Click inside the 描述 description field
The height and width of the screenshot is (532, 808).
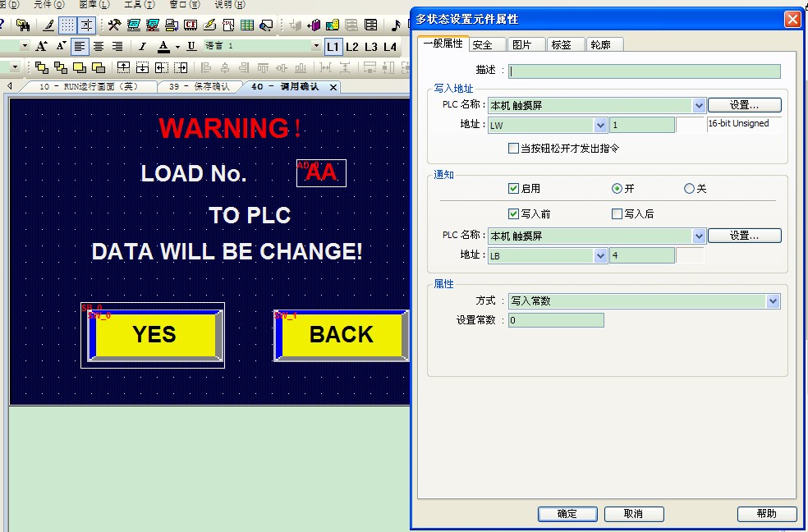click(645, 71)
